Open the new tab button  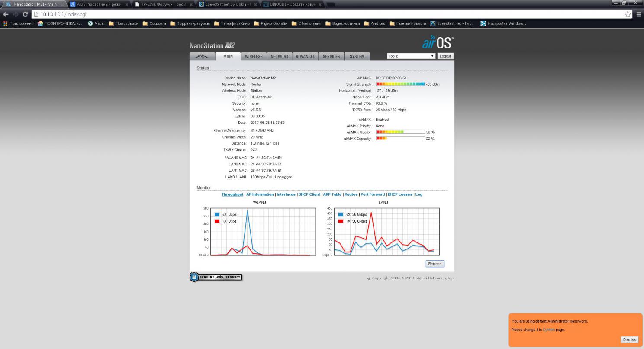pos(332,4)
